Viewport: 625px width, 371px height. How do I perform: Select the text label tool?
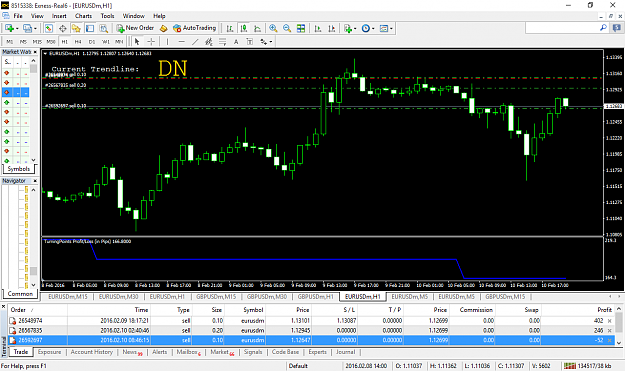(250, 41)
